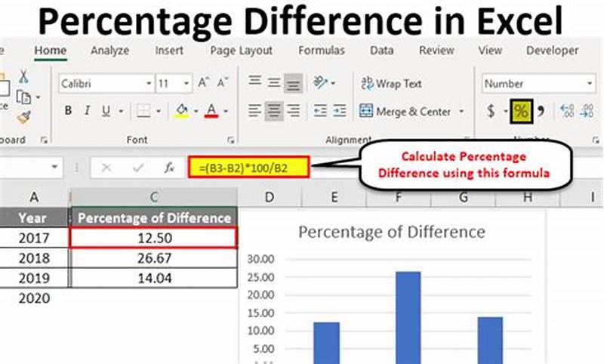Open the Page Layout tab
604x364 pixels.
point(241,51)
